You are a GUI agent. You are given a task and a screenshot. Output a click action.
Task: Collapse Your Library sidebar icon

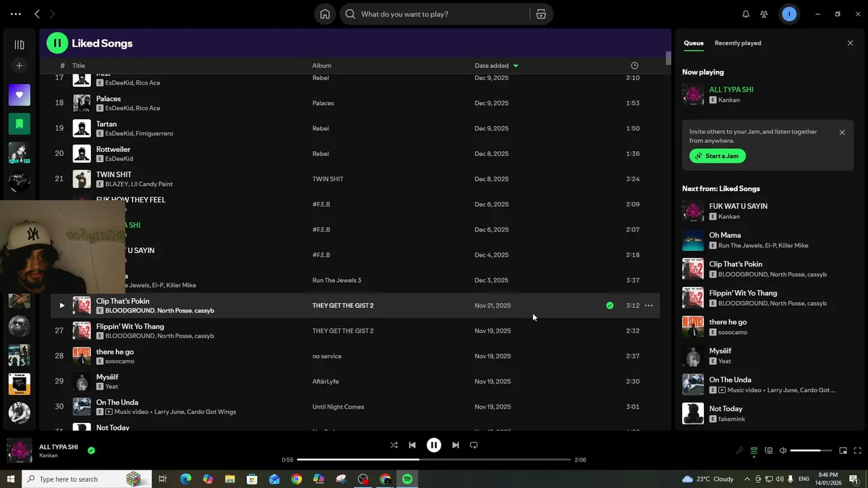[x=19, y=45]
